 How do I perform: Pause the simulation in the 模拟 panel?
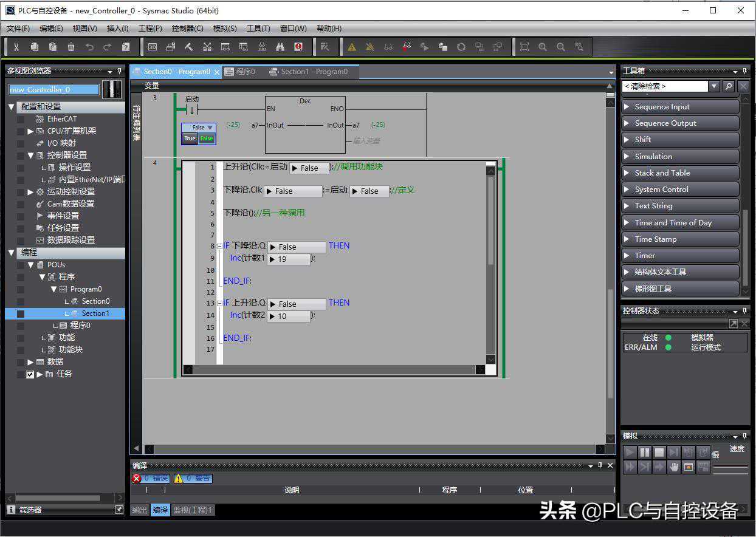[x=644, y=453]
